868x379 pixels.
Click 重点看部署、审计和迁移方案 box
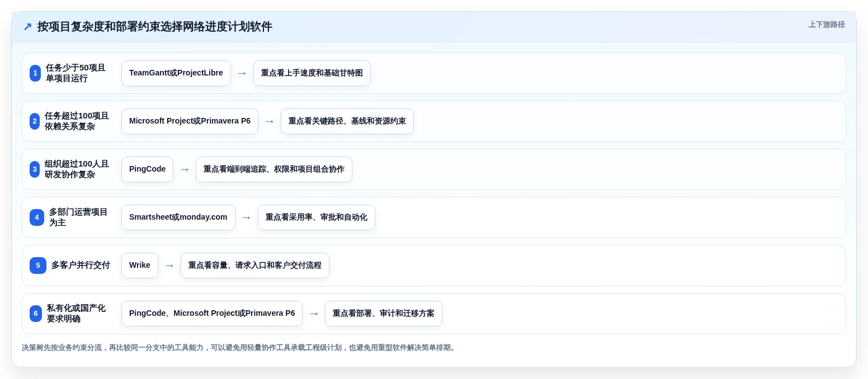click(x=384, y=314)
